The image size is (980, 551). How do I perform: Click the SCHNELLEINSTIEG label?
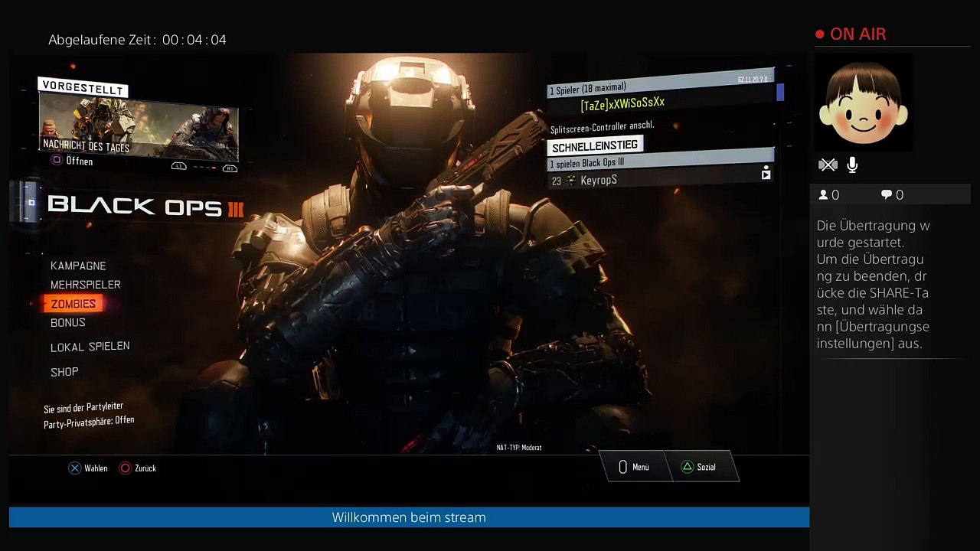pos(595,146)
